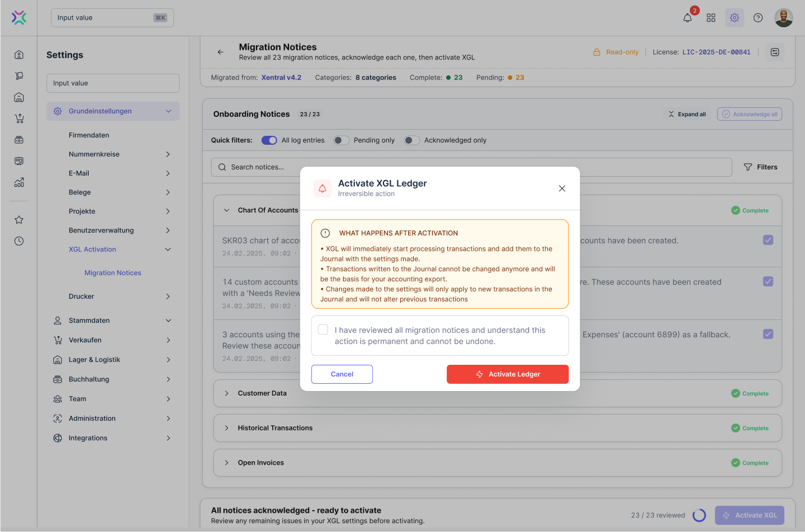Click the back arrow beside Migration Notices
This screenshot has height=532, width=805.
point(221,52)
